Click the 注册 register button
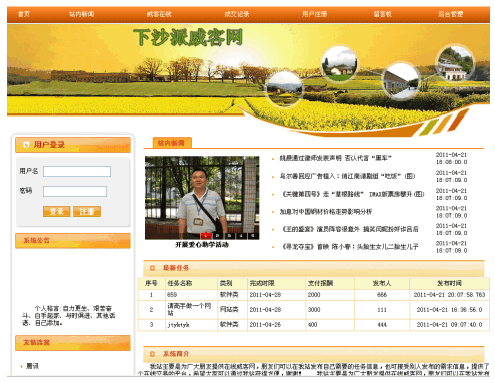 (x=87, y=211)
